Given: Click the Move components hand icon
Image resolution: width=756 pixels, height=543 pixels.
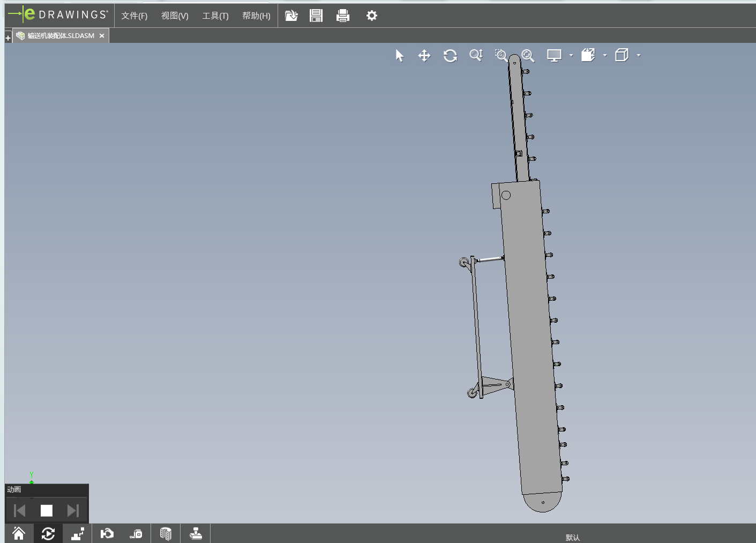Looking at the screenshot, I should pos(107,534).
